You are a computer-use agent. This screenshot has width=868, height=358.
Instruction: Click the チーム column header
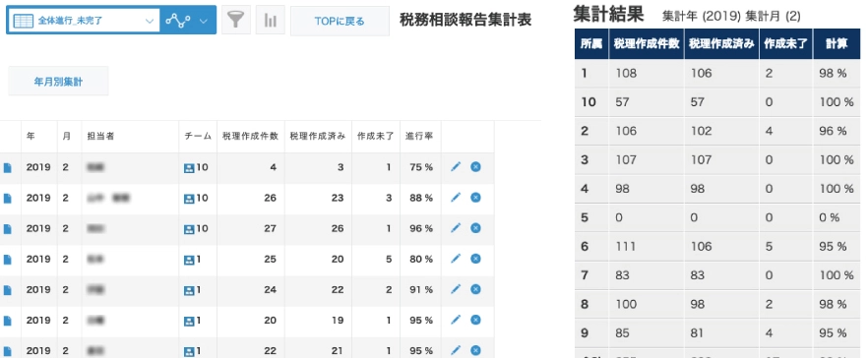198,136
